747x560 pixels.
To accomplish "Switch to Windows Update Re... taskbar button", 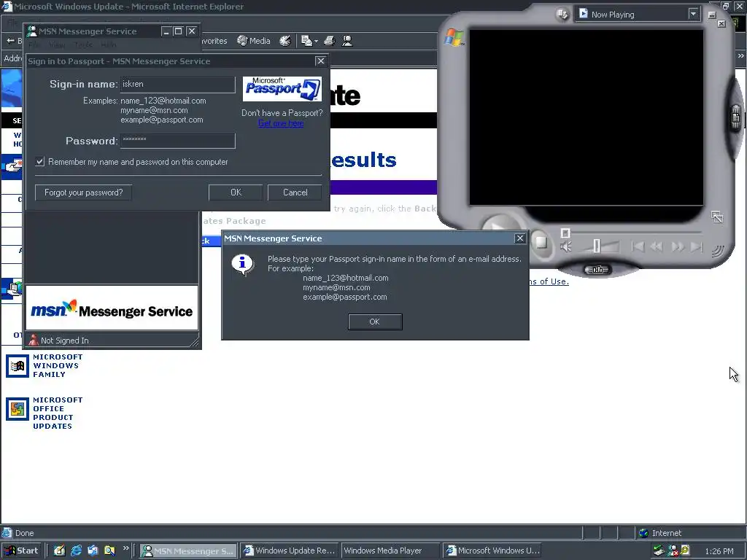I will point(289,551).
